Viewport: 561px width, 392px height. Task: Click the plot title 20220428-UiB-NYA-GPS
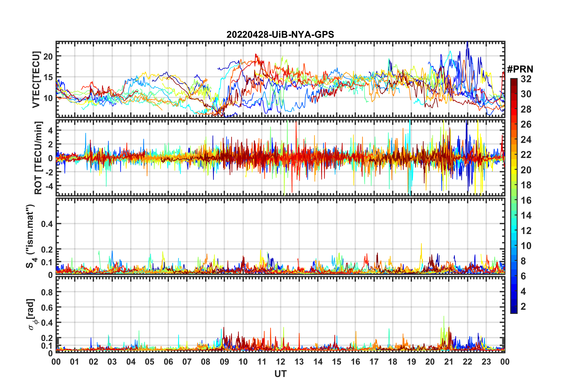(x=280, y=34)
